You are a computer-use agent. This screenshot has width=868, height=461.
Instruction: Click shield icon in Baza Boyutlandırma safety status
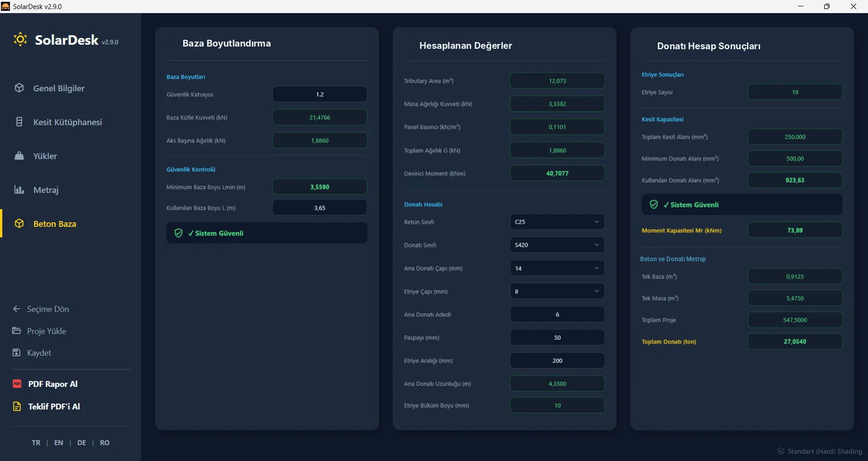(178, 233)
